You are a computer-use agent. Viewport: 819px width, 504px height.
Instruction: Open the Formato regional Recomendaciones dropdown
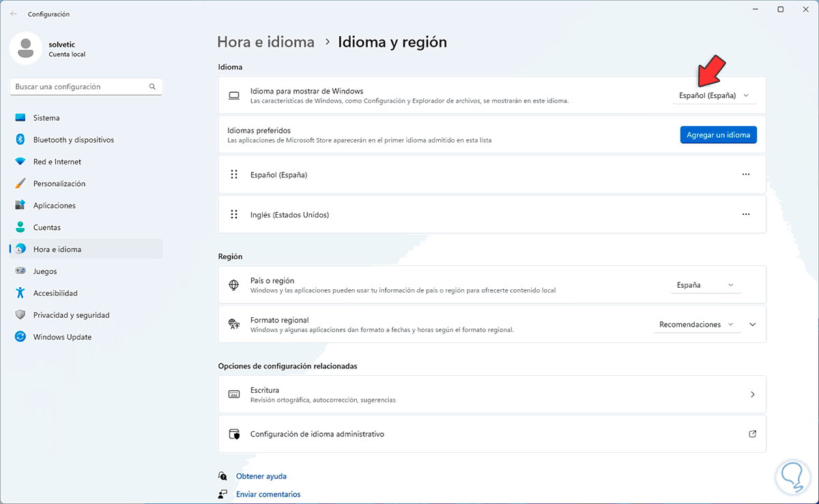click(x=697, y=325)
